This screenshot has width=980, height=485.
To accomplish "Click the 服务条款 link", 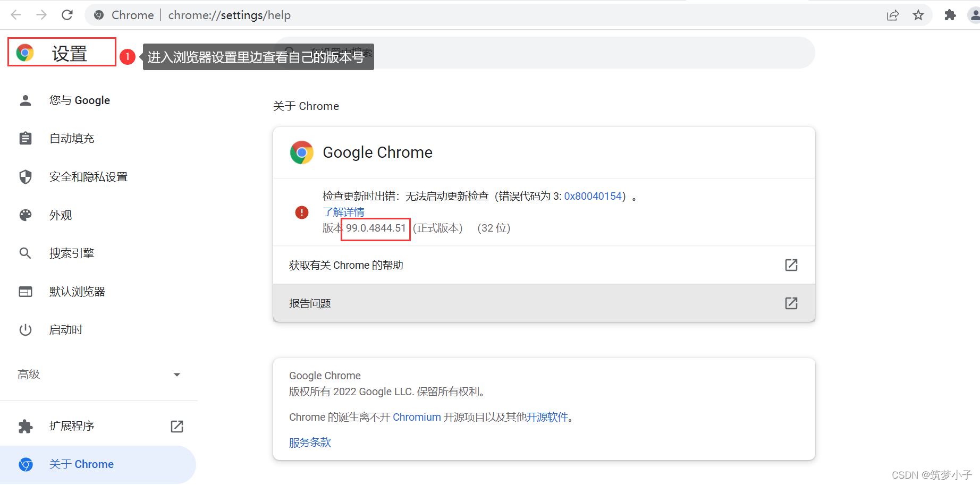I will point(309,442).
